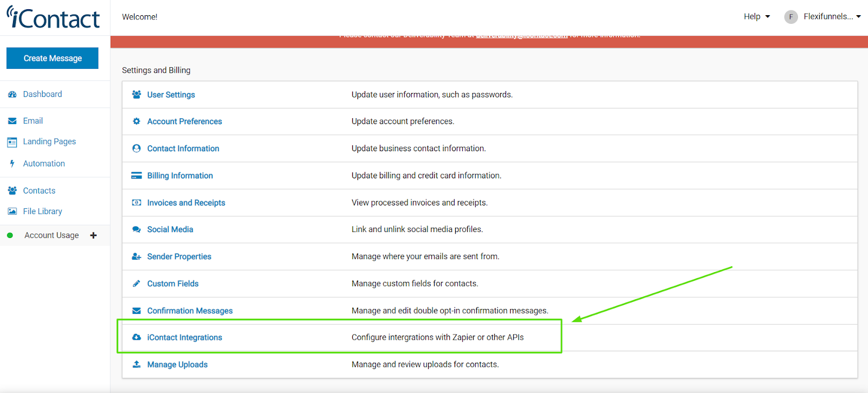Open the Automation section
This screenshot has height=393, width=868.
(44, 164)
